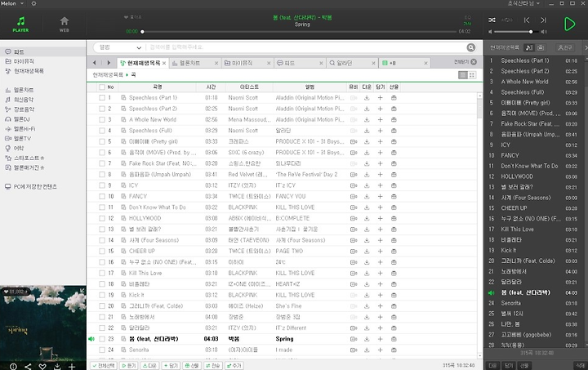588x370 pixels.
Task: Add current song using plus below album art
Action: [x=72, y=366]
